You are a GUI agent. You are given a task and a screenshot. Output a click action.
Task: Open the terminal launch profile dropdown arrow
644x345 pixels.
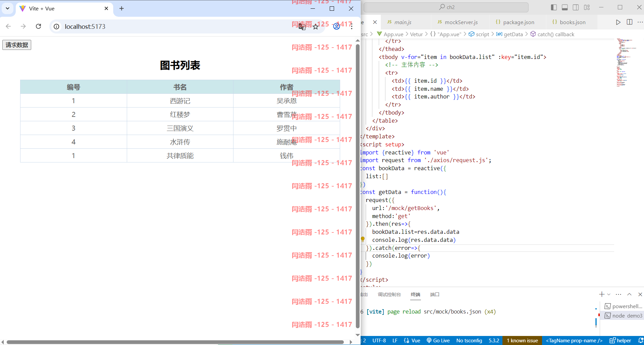[609, 294]
